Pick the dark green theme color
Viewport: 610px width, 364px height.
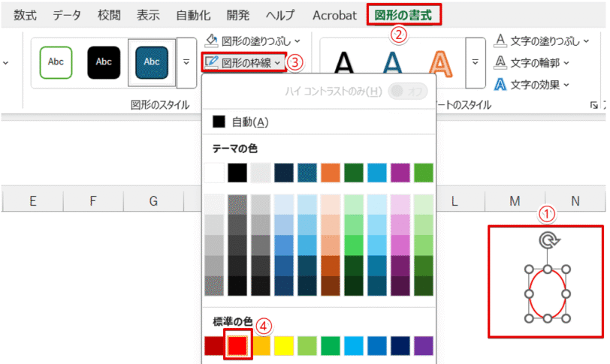354,173
